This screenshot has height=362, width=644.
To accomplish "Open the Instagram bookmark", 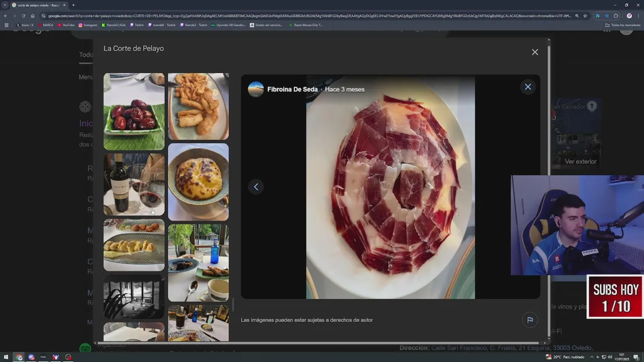I will [88, 25].
